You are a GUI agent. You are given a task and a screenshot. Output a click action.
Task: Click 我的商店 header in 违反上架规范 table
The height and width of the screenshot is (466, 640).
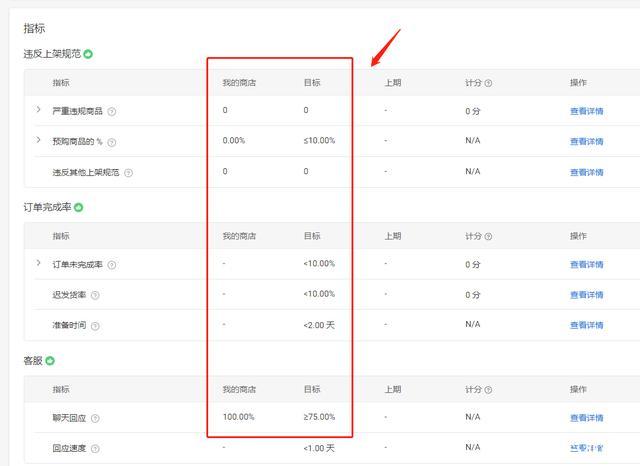point(239,83)
